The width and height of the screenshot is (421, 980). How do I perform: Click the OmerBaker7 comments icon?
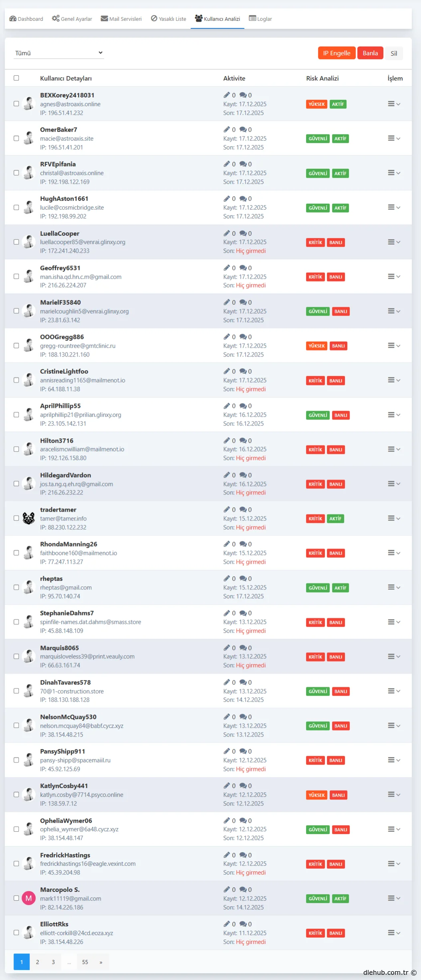(x=243, y=130)
